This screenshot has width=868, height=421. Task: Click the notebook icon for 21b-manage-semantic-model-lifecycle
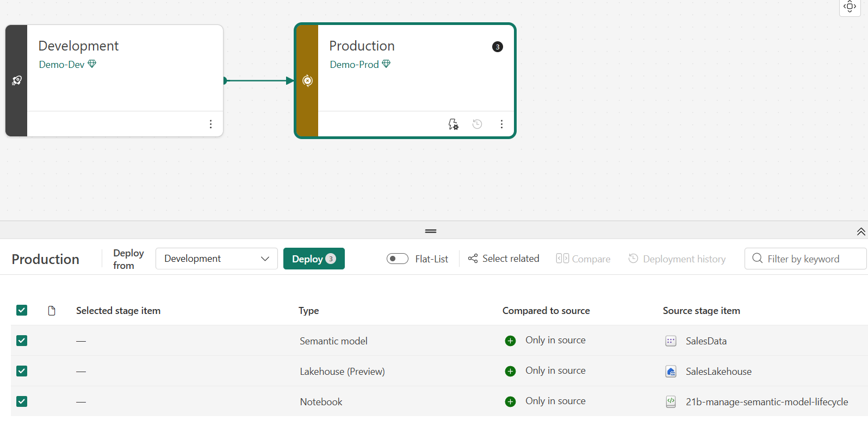click(x=671, y=402)
